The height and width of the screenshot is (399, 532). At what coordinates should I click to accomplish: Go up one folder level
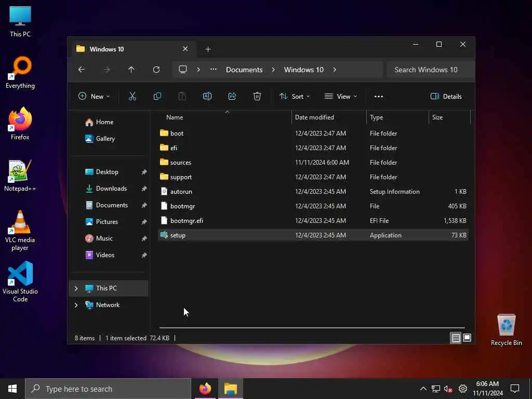[x=131, y=70]
